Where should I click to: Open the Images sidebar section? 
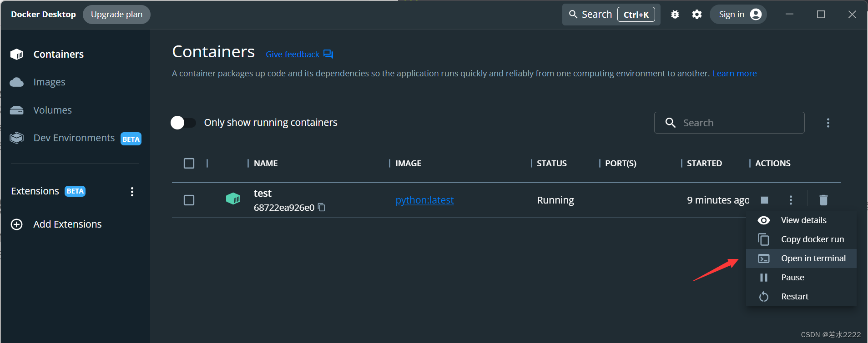pyautogui.click(x=49, y=82)
